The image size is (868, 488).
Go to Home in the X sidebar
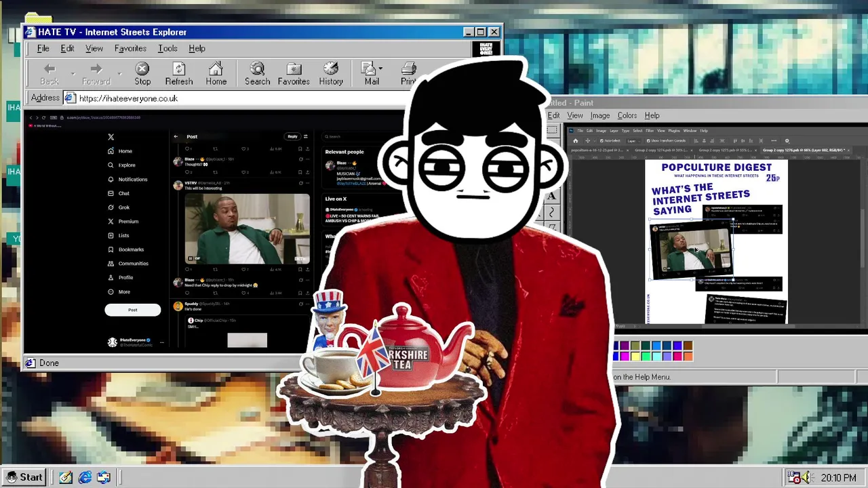pos(119,151)
